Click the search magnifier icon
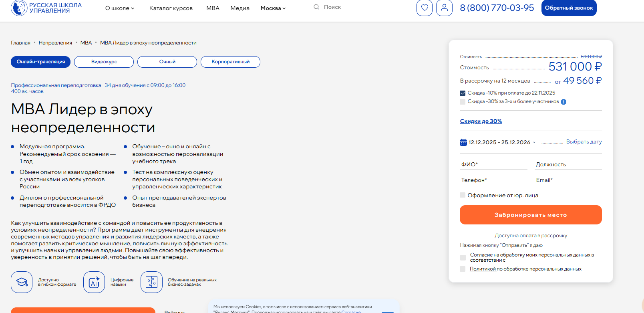Viewport: 644px width, 313px height. 316,7
